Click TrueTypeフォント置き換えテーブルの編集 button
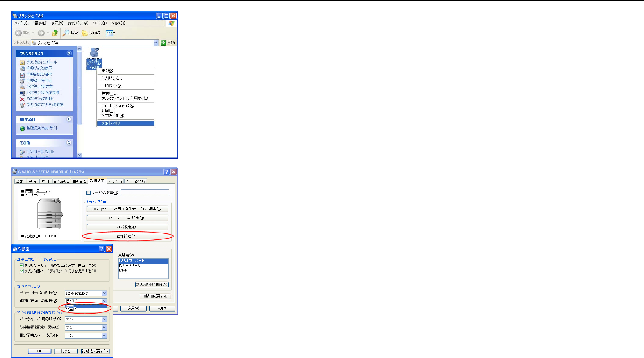 127,209
